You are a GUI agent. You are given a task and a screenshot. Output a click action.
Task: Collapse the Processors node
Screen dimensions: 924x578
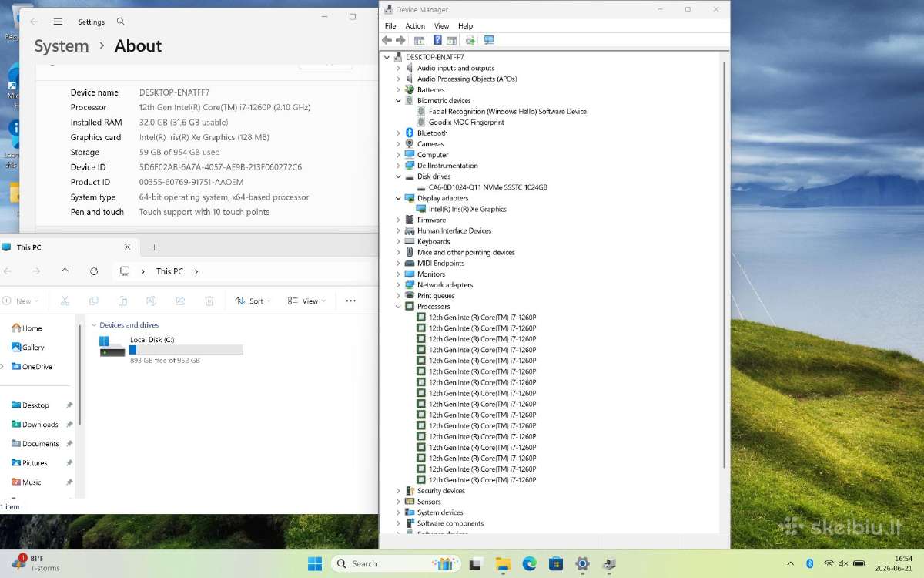coord(398,306)
